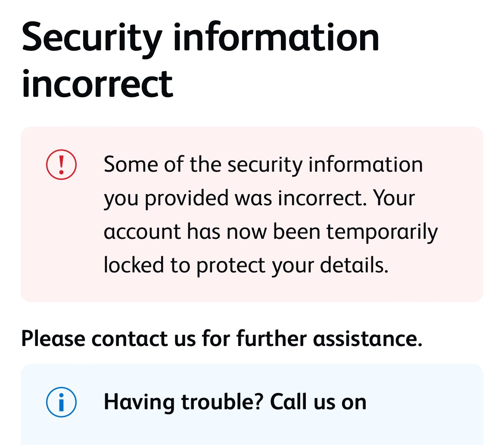Screen dimensions: 504x445
Task: Click 'Please contact us for further assistance.' text
Action: coord(222,339)
